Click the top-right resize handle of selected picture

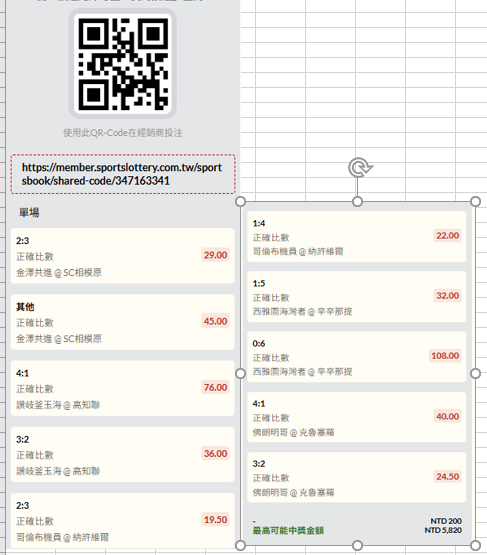point(475,201)
